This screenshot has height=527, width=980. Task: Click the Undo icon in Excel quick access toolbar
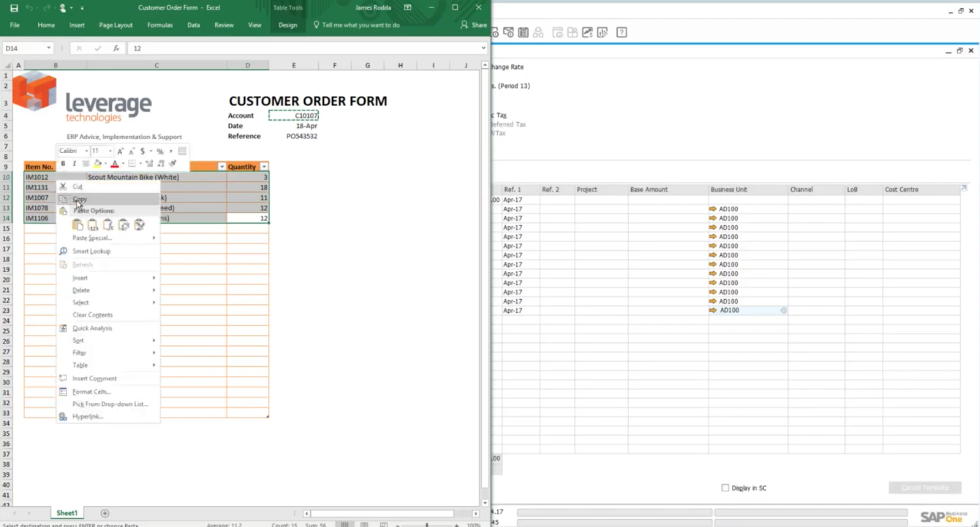(x=29, y=8)
